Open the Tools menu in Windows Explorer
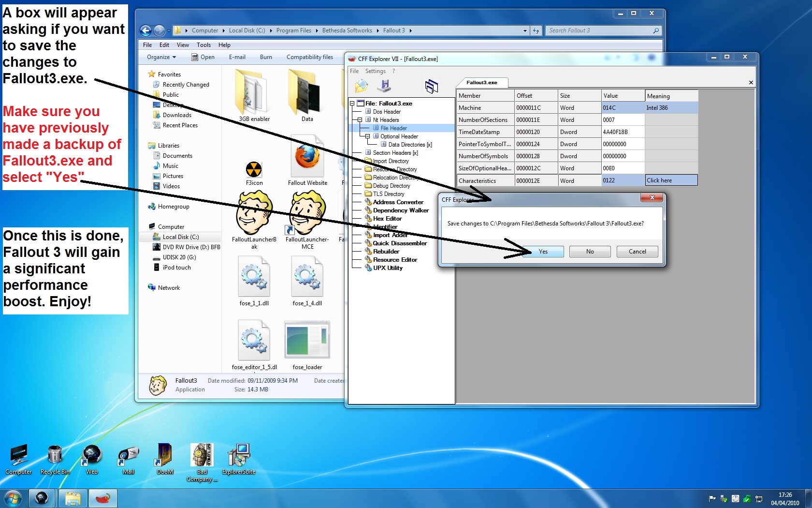The image size is (812, 508). click(203, 45)
